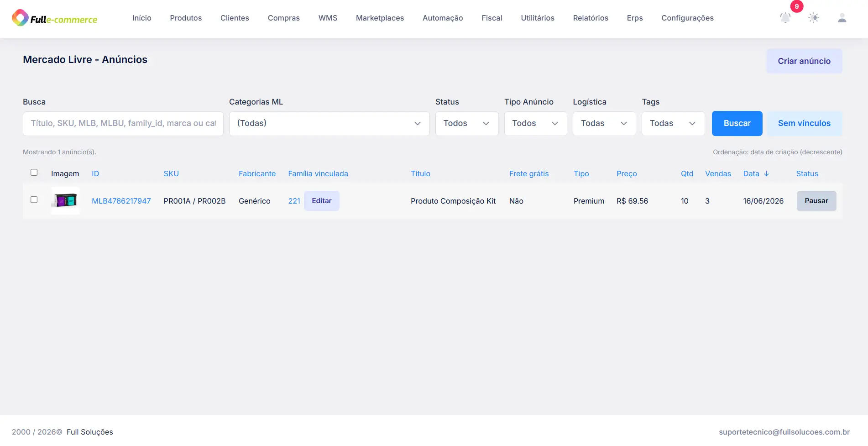Open linked family 221 link
The image size is (868, 446).
[294, 201]
